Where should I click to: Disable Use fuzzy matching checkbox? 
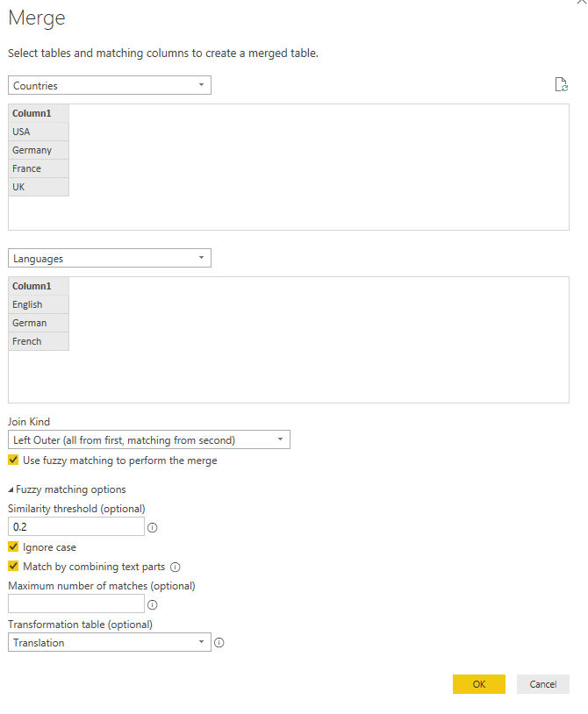click(x=13, y=461)
